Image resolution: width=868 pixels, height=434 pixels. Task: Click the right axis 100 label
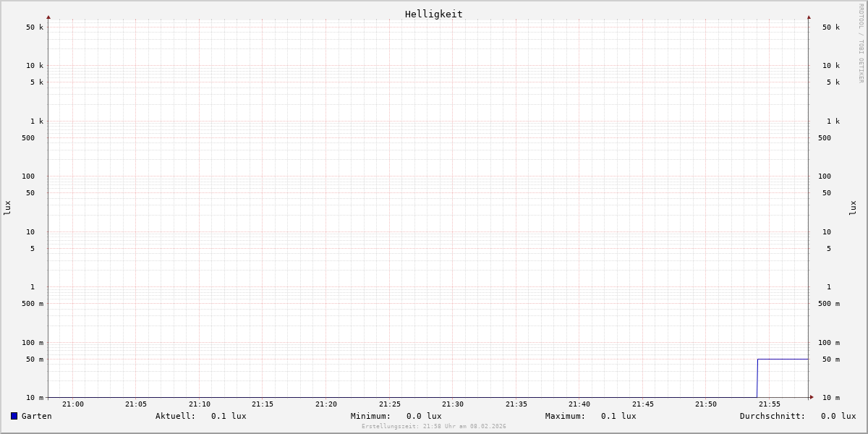(825, 176)
